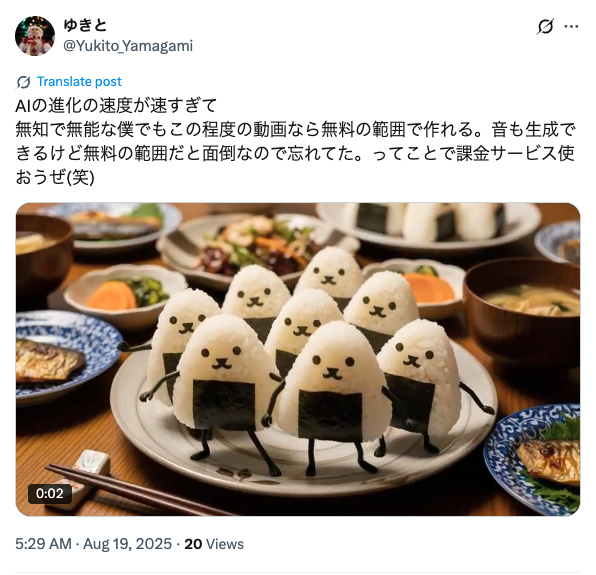The height and width of the screenshot is (575, 596).
Task: Open ゆきと's profile avatar picture
Action: tap(35, 36)
